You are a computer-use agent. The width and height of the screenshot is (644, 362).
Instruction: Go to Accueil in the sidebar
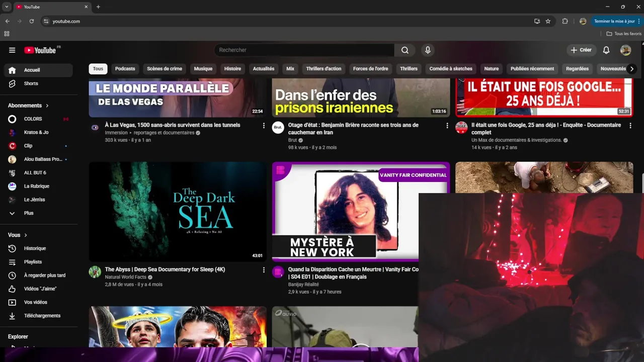pos(38,70)
